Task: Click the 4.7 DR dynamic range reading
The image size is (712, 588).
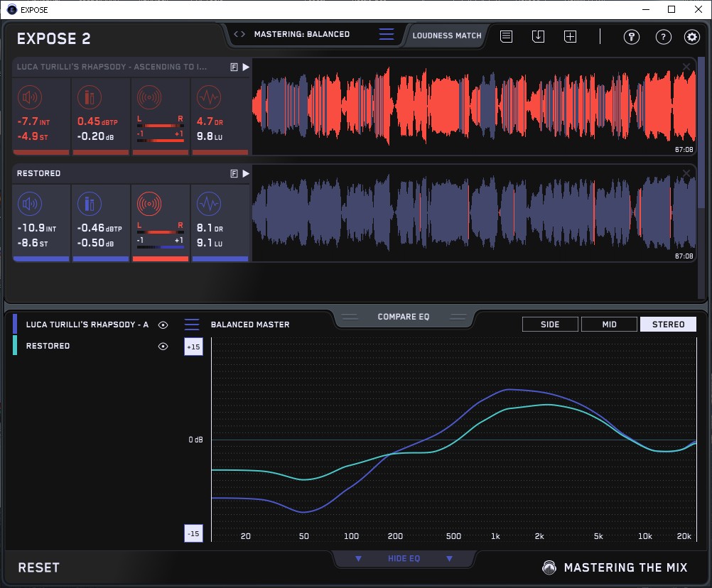Action: (210, 121)
